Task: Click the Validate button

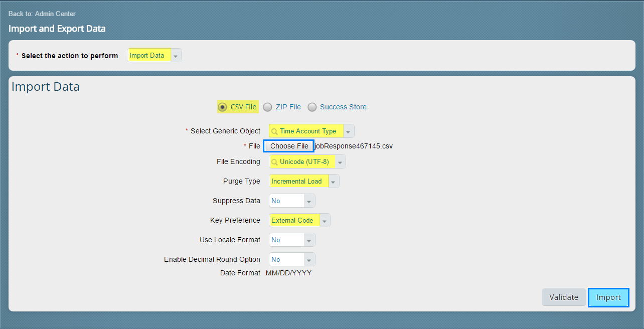Action: tap(564, 297)
